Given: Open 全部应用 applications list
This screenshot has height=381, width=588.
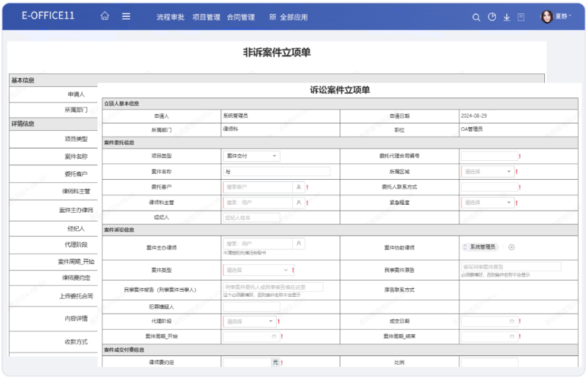Looking at the screenshot, I should pyautogui.click(x=289, y=17).
